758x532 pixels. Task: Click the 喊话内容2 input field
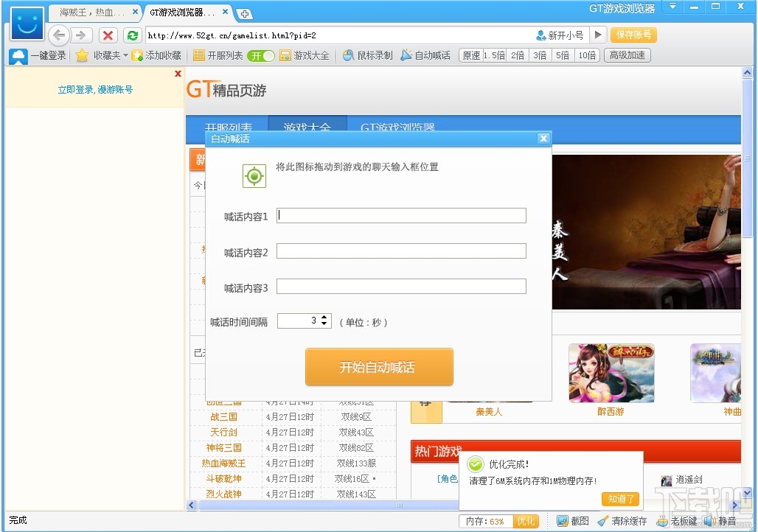point(401,251)
